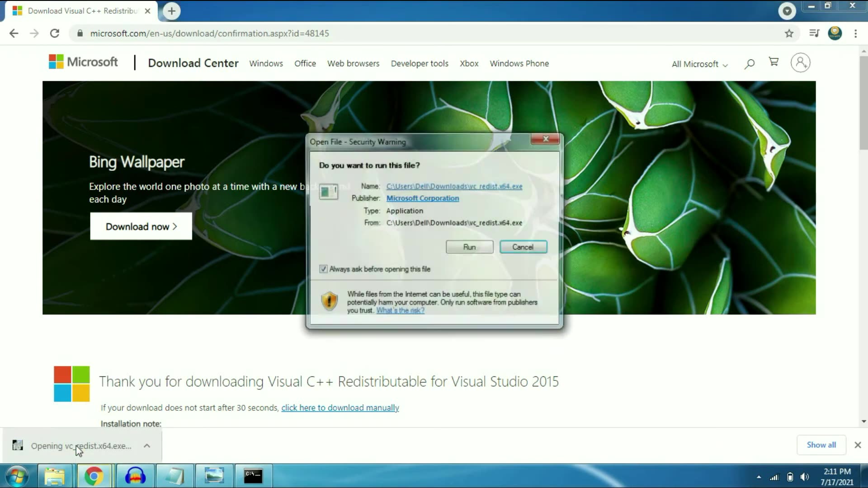Uncheck Always ask before opening this file
The height and width of the screenshot is (488, 868).
tap(323, 269)
